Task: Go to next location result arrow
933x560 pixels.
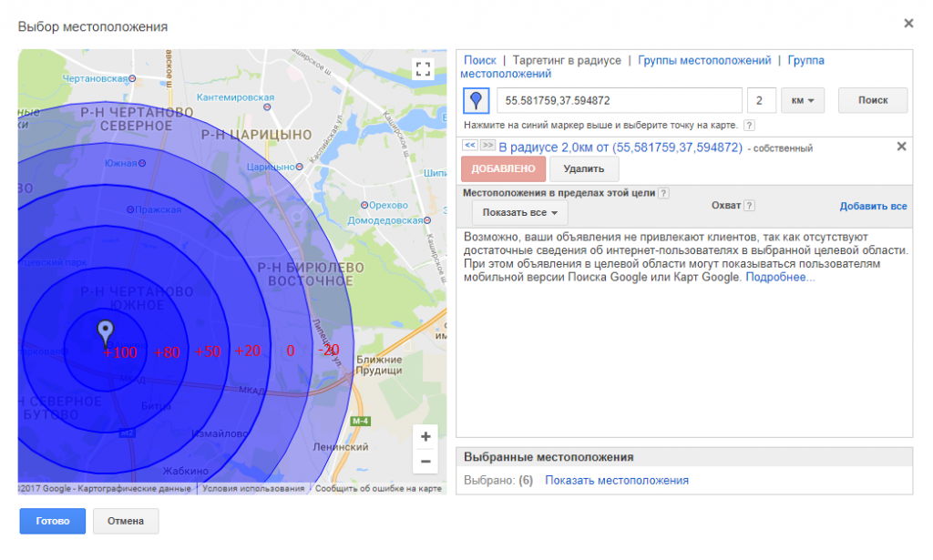Action: point(488,146)
